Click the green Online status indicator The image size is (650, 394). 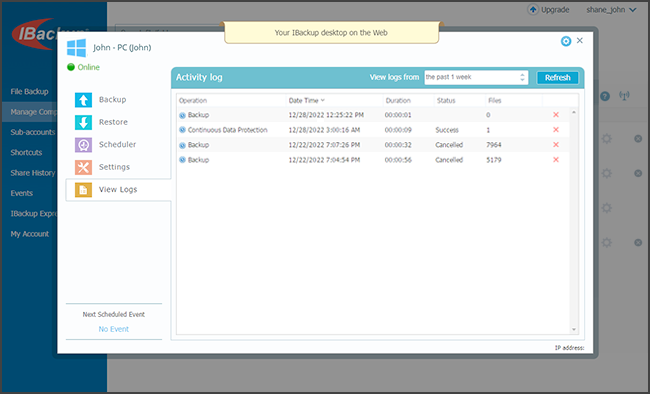(x=71, y=67)
